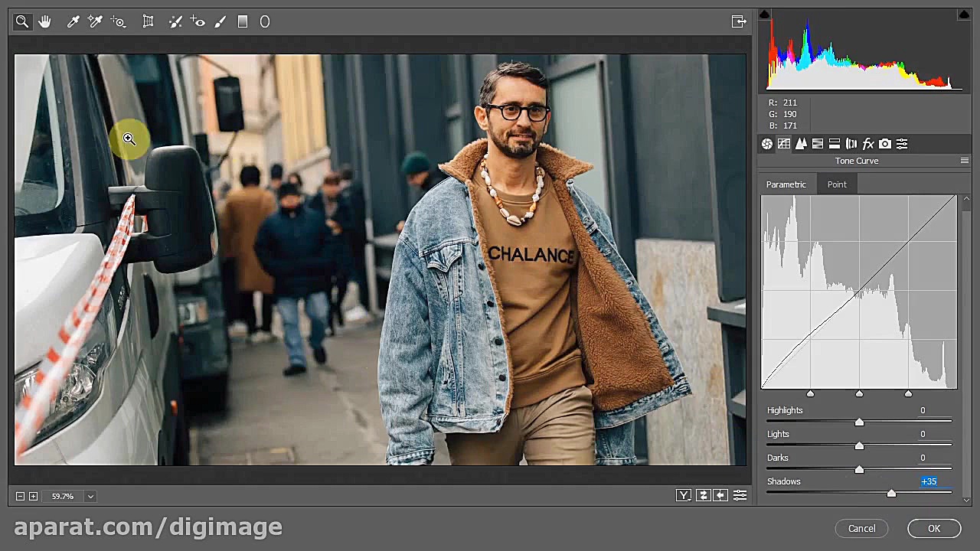Image resolution: width=980 pixels, height=551 pixels.
Task: Click the shadows region split handle below curve
Action: point(810,393)
